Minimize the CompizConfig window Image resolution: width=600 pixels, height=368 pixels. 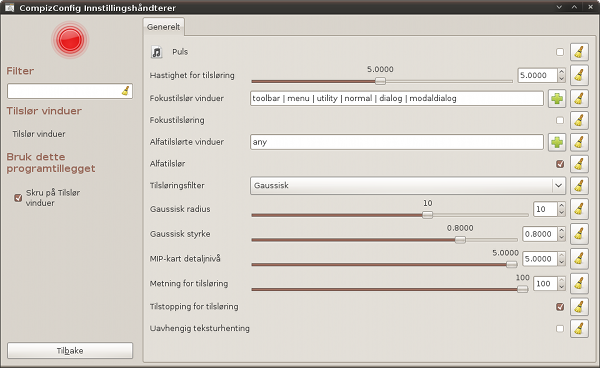[559, 7]
